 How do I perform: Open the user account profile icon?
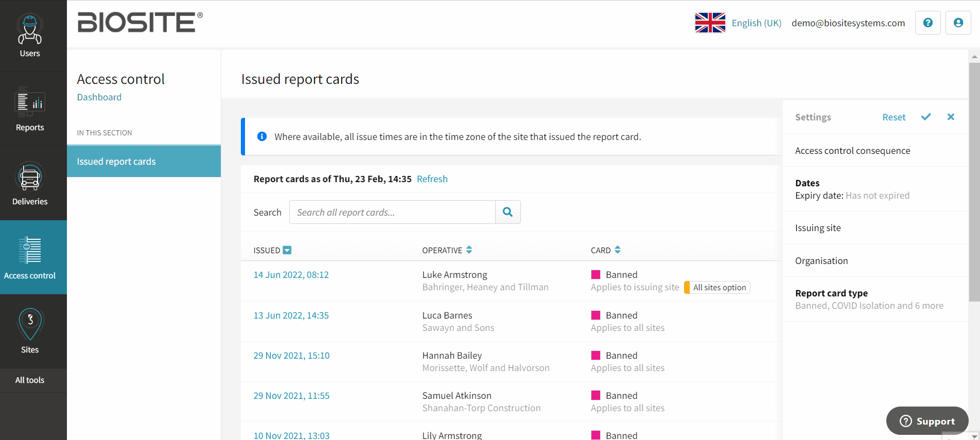point(958,23)
